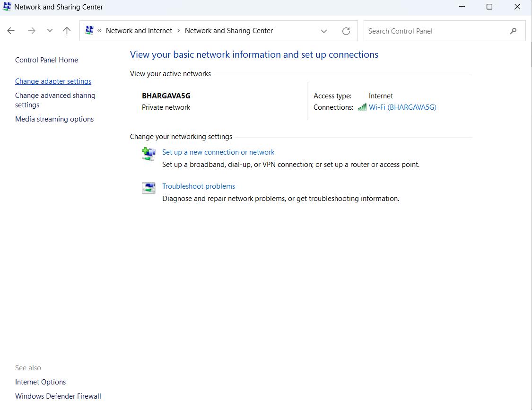This screenshot has height=410, width=532.
Task: Open the recent locations chevron
Action: (50, 30)
